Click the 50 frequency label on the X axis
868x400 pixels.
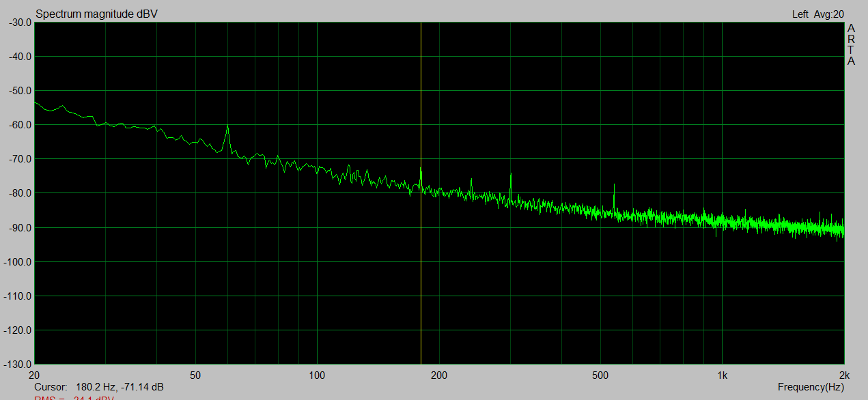[x=195, y=375]
